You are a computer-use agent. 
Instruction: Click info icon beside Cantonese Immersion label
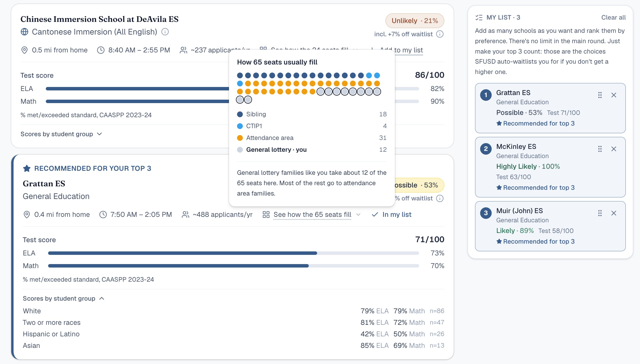[x=165, y=32]
